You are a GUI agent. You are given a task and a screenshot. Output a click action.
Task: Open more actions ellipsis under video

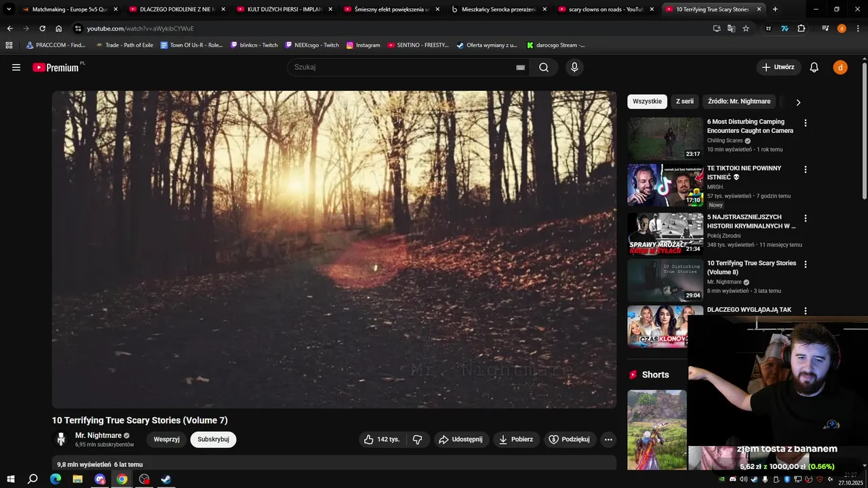[x=608, y=439]
